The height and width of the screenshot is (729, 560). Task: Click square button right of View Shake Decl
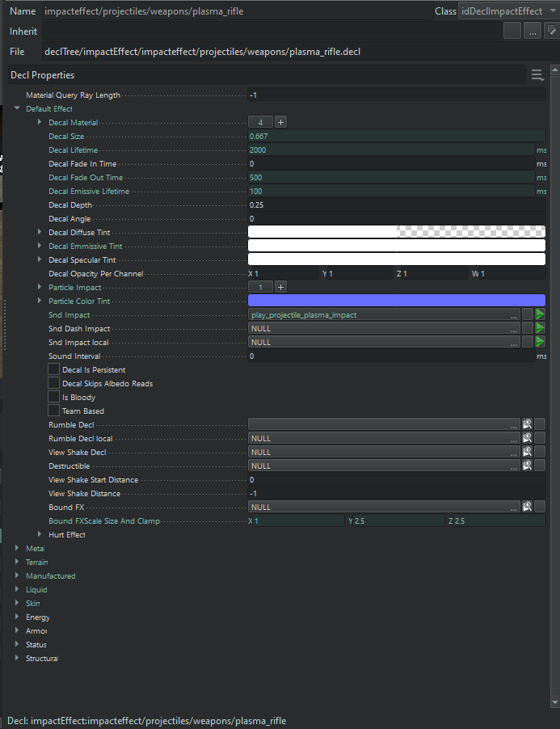(x=540, y=452)
